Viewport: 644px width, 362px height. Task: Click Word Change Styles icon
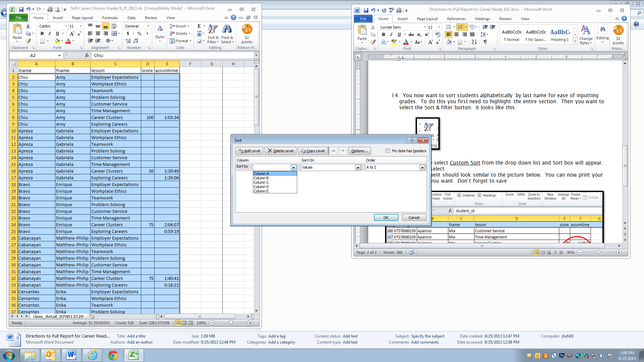[586, 30]
